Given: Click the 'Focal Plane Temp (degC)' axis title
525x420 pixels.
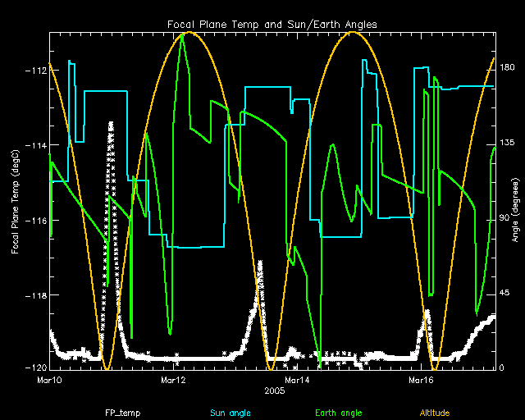Looking at the screenshot, I should click(15, 201).
